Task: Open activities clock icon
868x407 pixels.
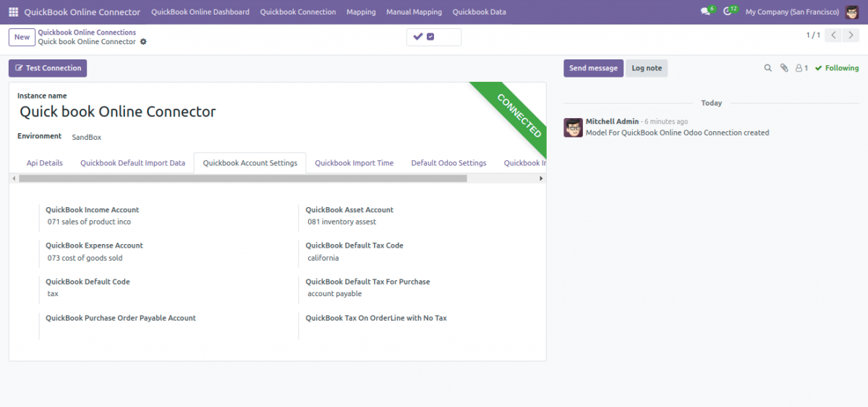Action: click(x=728, y=12)
